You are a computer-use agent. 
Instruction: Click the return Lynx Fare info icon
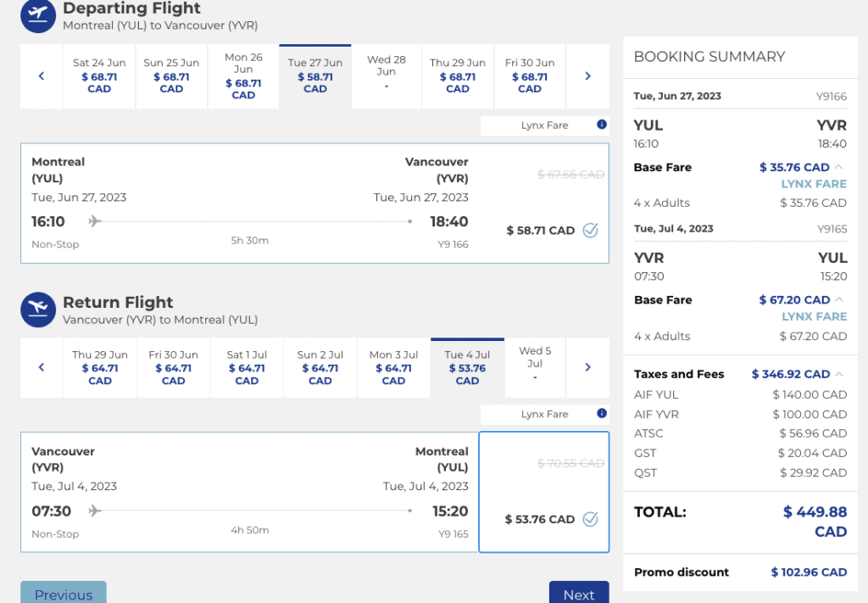click(x=602, y=414)
